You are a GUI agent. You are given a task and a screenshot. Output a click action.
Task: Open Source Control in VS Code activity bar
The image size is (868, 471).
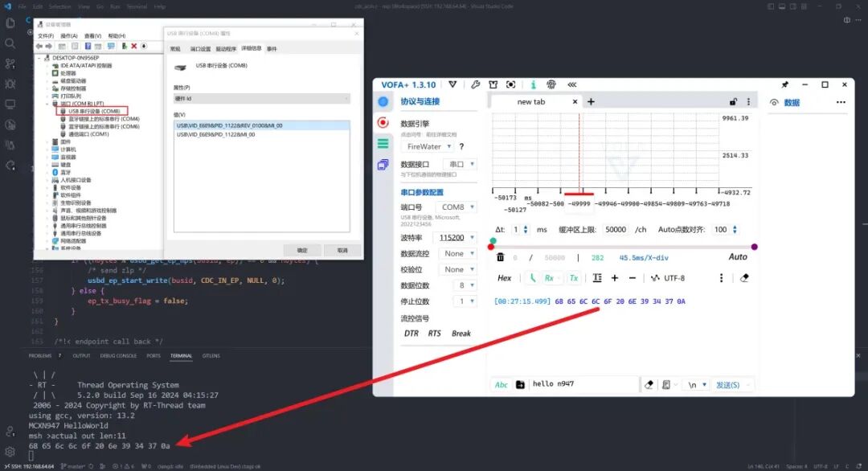pos(10,63)
